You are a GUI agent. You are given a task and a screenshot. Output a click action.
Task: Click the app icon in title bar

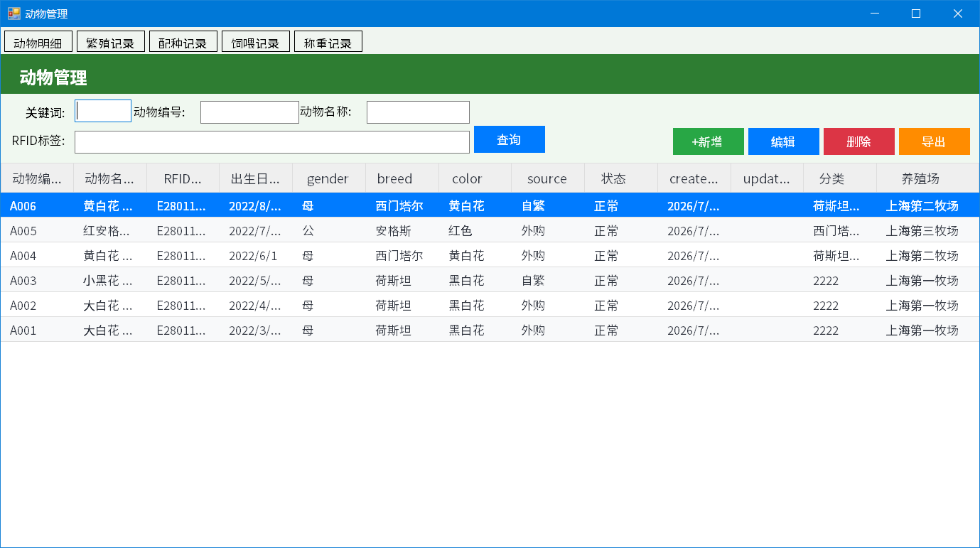[x=14, y=14]
